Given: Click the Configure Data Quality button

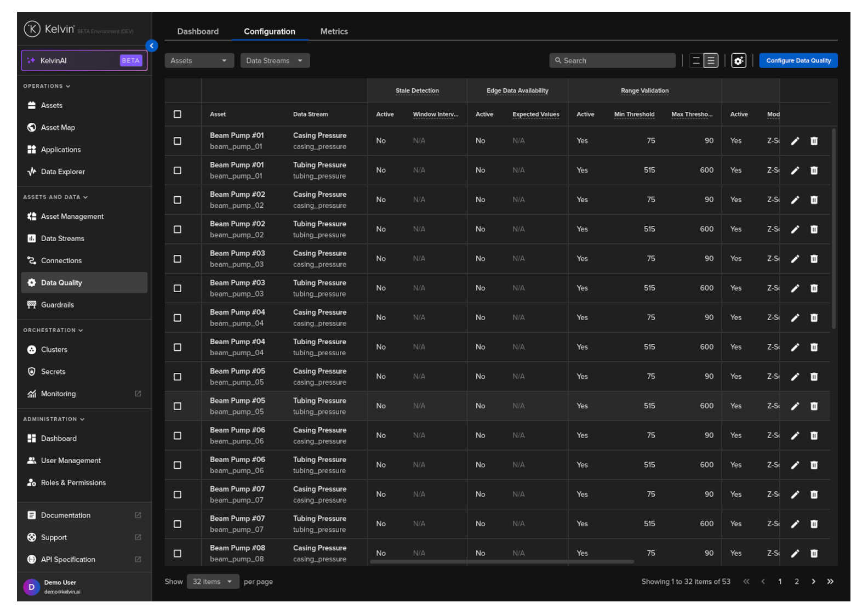Looking at the screenshot, I should coord(798,61).
